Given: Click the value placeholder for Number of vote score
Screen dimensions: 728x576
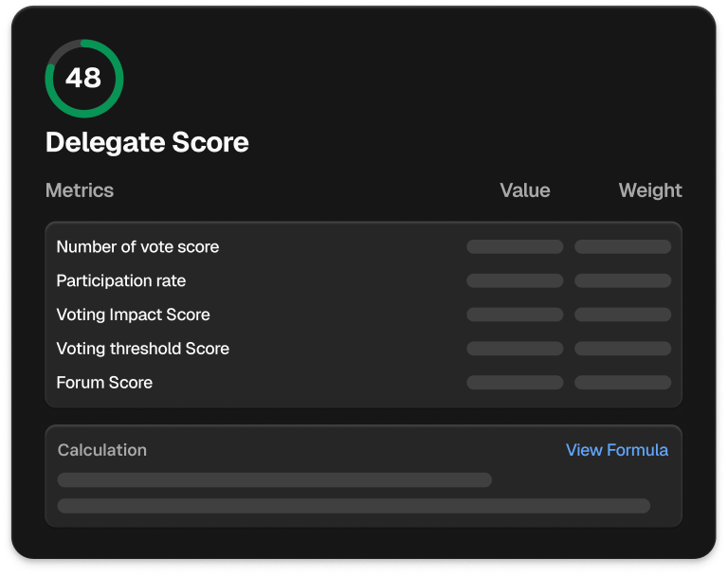Looking at the screenshot, I should (x=515, y=247).
